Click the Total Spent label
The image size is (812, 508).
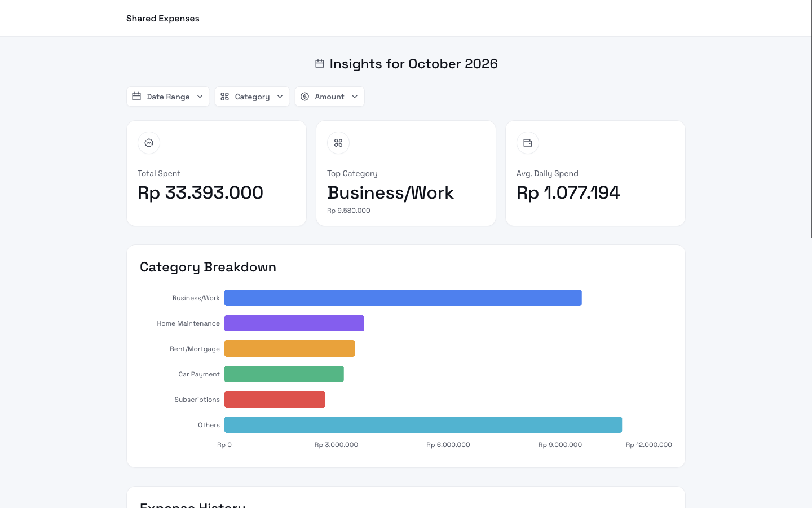coord(159,173)
